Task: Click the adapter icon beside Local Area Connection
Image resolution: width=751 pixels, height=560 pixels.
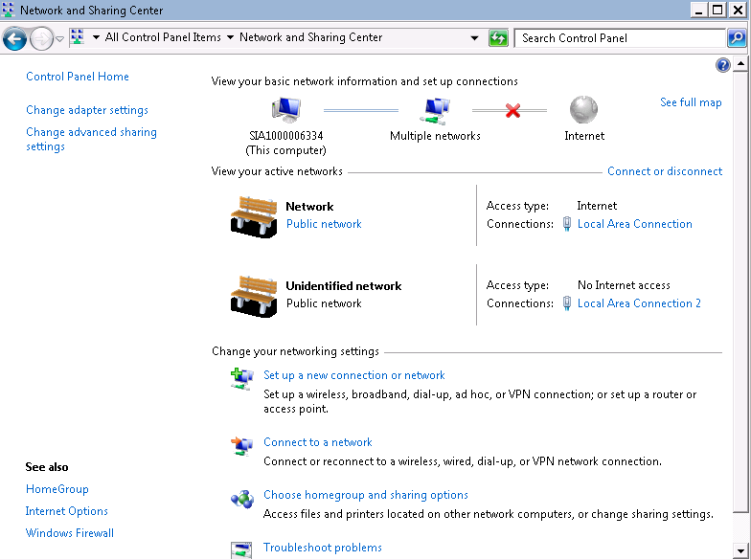Action: point(567,224)
